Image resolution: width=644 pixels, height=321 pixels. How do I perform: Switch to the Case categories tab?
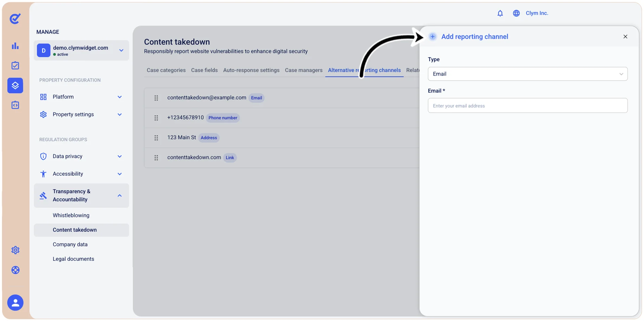(166, 70)
